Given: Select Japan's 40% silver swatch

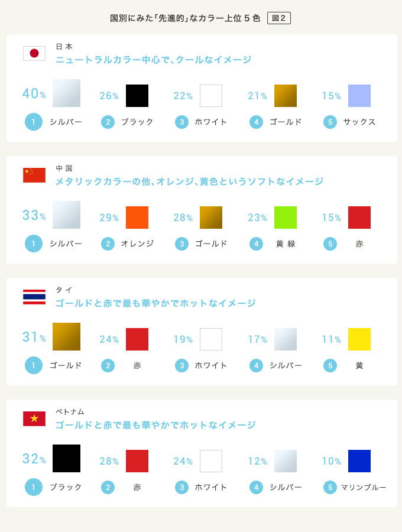Looking at the screenshot, I should pyautogui.click(x=66, y=93).
